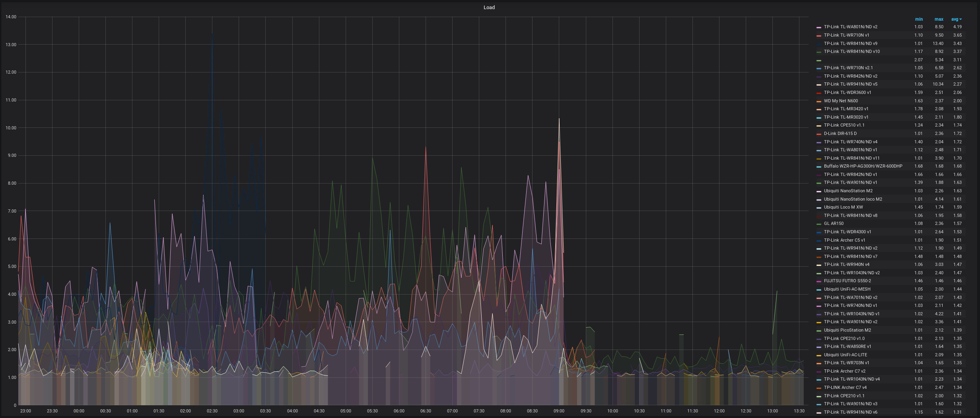Image resolution: width=980 pixels, height=418 pixels.
Task: Select legend label TP-Link TL-WR842N/ND v1
Action: pyautogui.click(x=850, y=174)
